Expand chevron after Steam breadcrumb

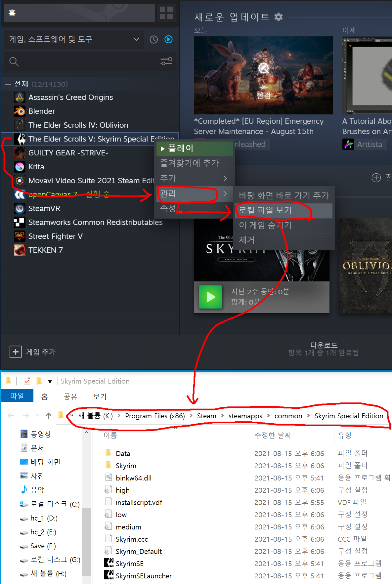tap(222, 416)
